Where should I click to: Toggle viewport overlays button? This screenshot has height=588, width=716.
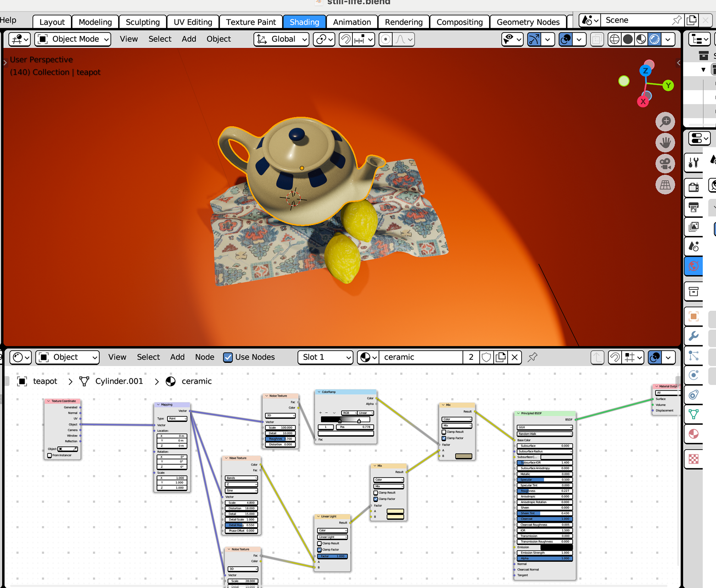(566, 39)
